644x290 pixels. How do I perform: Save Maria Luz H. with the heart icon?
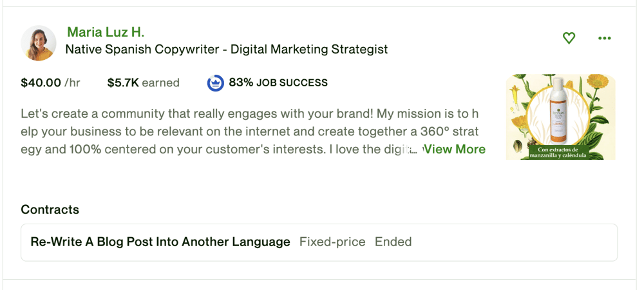coord(569,39)
